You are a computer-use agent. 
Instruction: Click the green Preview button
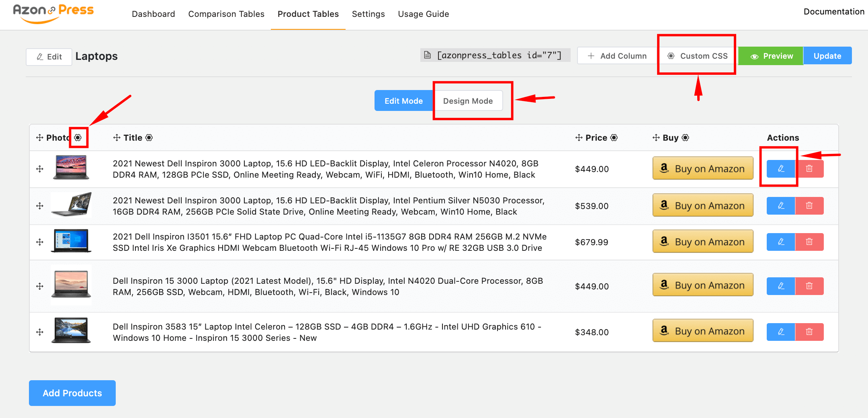tap(771, 56)
